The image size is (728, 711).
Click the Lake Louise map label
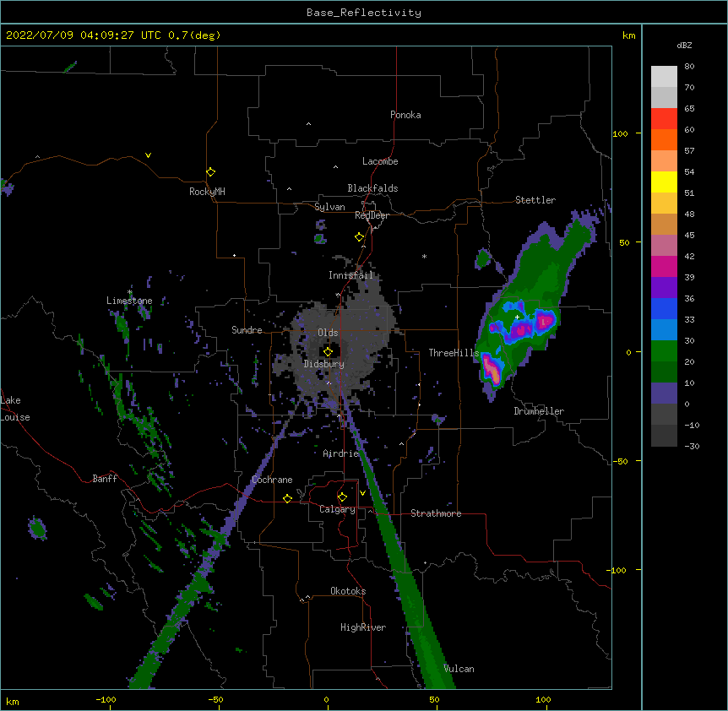[15, 409]
